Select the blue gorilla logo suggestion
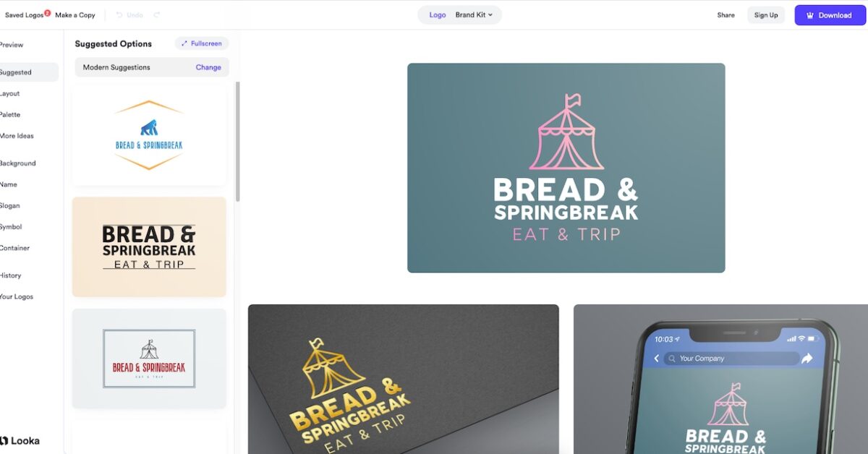The width and height of the screenshot is (868, 454). (149, 135)
